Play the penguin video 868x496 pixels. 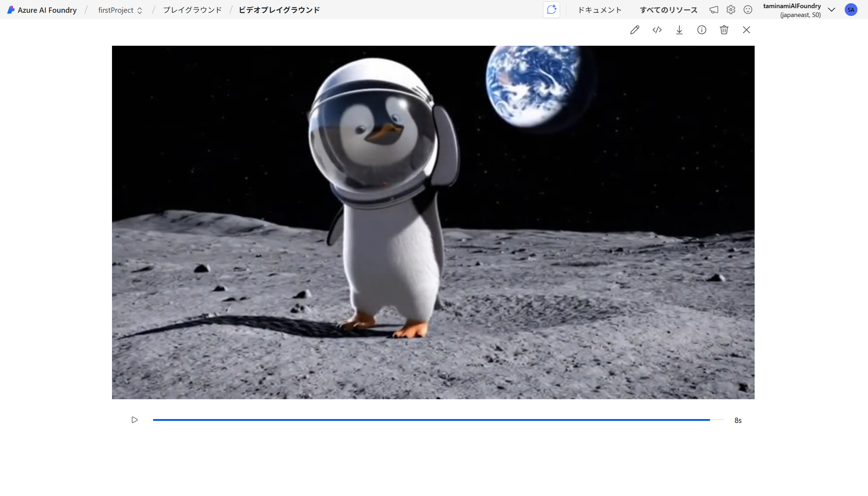pos(134,420)
